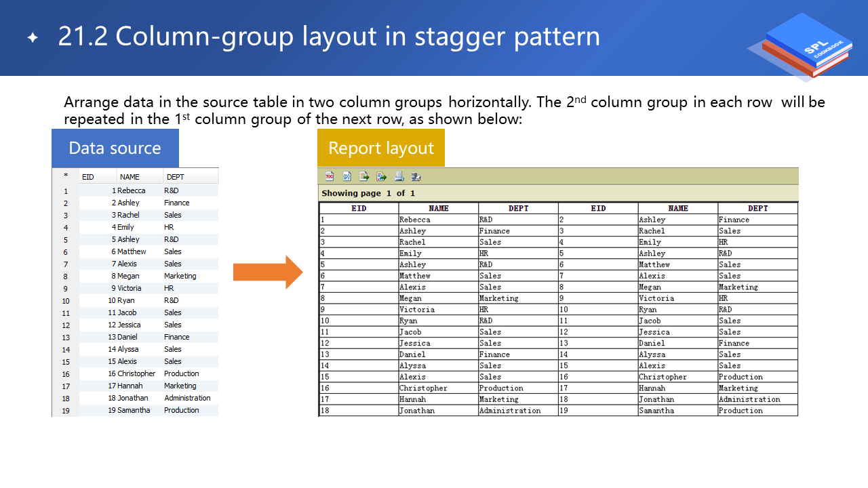
Task: Click the orange arrow between the tables
Action: (268, 272)
